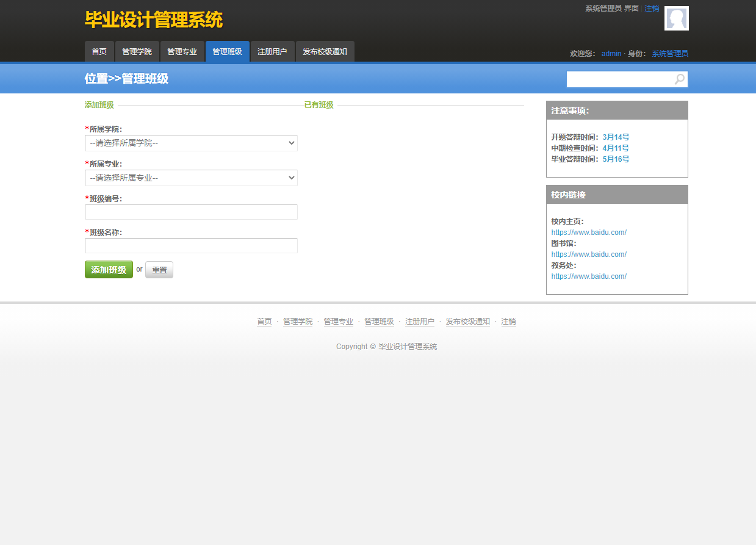Click the footer 注销 link

pyautogui.click(x=508, y=321)
